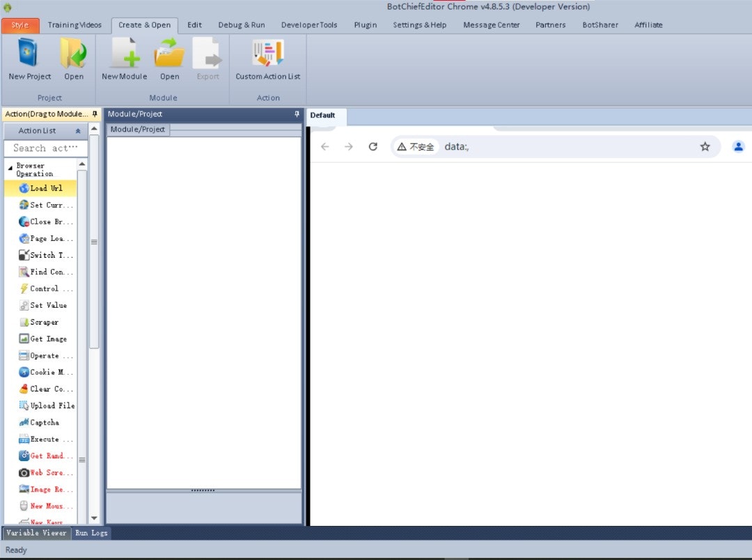This screenshot has width=752, height=560.
Task: Create a New Module
Action: [x=124, y=59]
